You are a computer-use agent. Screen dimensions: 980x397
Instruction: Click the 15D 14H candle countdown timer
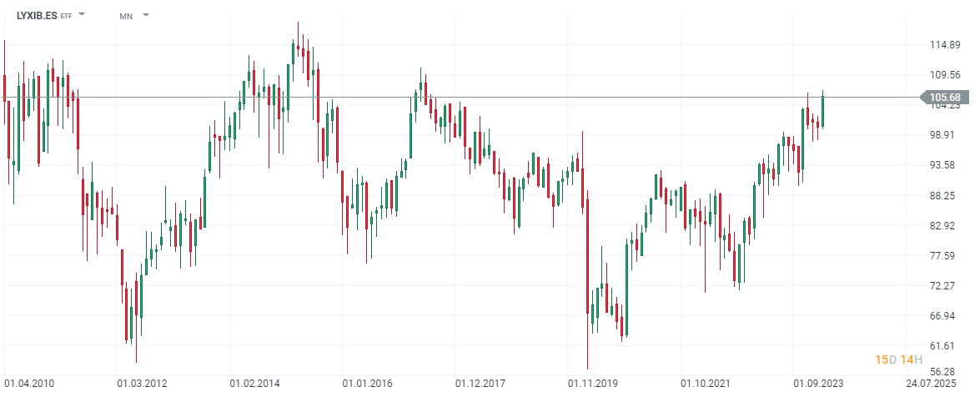[x=898, y=359]
